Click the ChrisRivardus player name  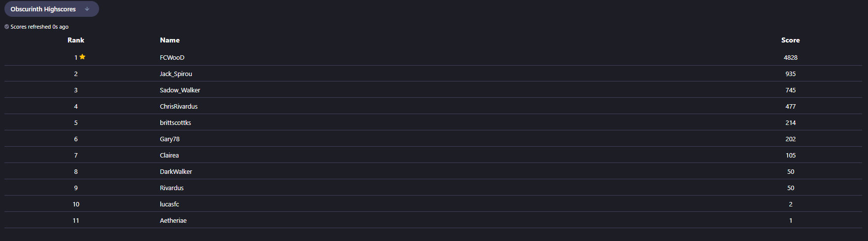[178, 106]
